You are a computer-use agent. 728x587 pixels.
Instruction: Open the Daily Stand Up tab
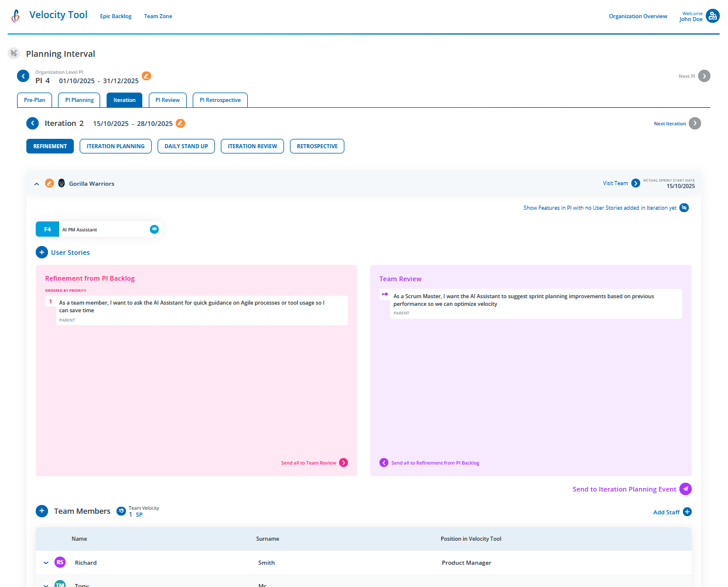pos(186,146)
